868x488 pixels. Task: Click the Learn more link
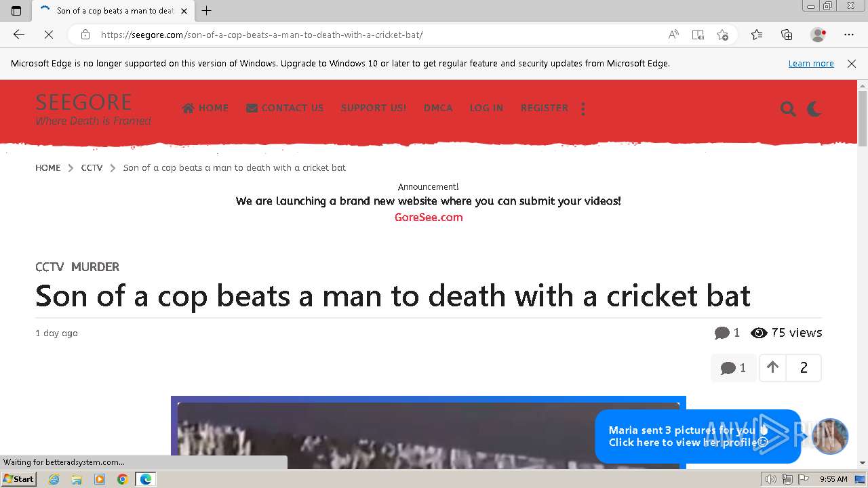811,64
